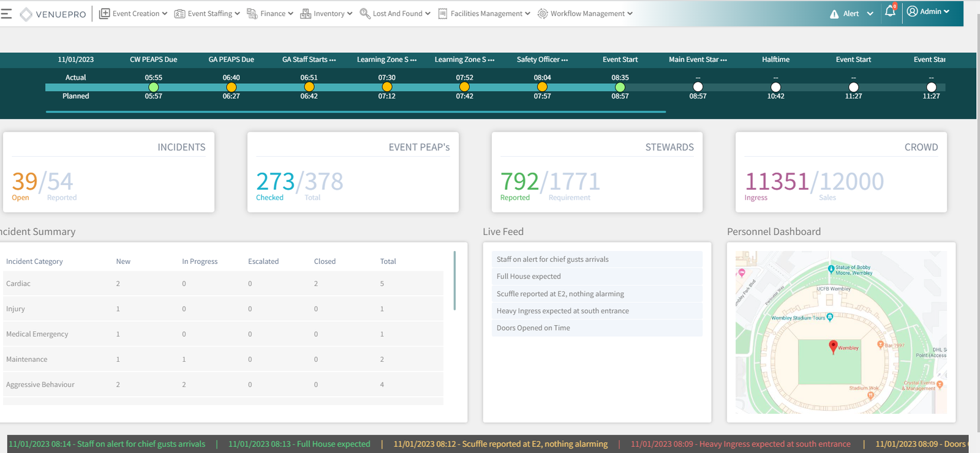Open the STEWARDS summary card

[597, 173]
